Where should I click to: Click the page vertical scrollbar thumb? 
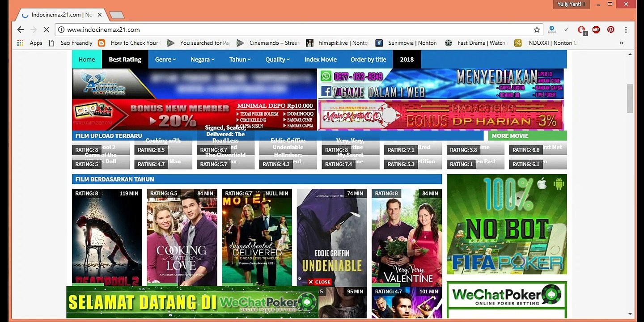[x=630, y=98]
